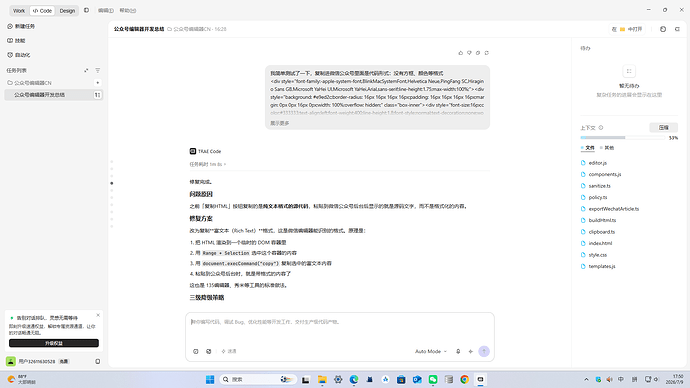Open exportWechatArticle.ts from the file list
The height and width of the screenshot is (388, 690).
coord(610,209)
